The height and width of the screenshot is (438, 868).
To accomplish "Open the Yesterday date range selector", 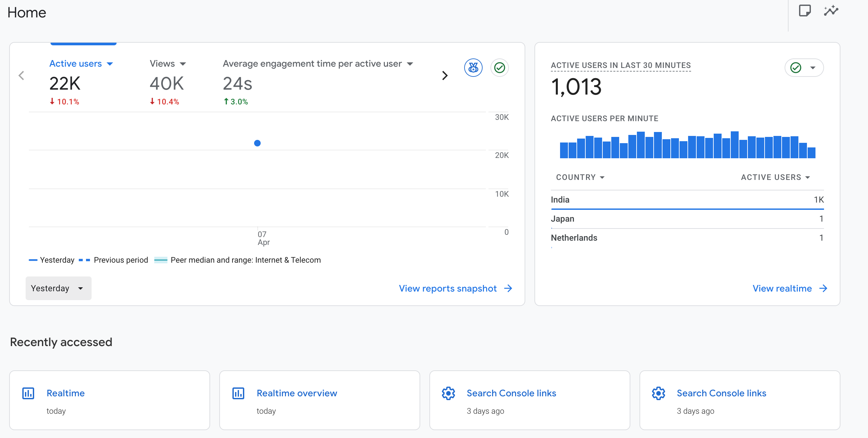I will [x=58, y=288].
